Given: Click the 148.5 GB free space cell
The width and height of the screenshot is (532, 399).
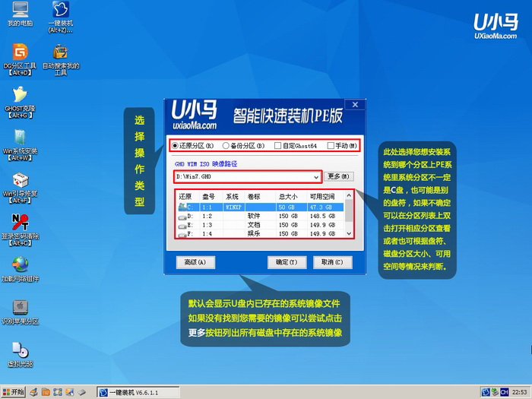Looking at the screenshot, I should pos(322,216).
